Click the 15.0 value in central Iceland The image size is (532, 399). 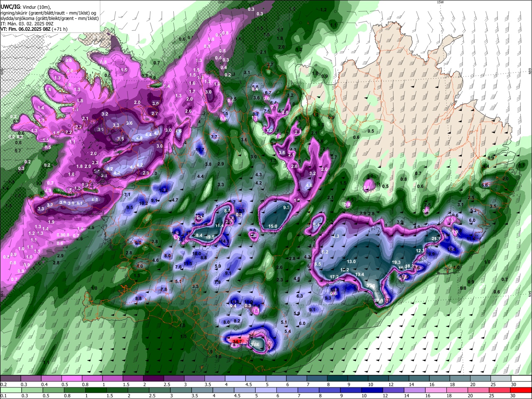273,227
